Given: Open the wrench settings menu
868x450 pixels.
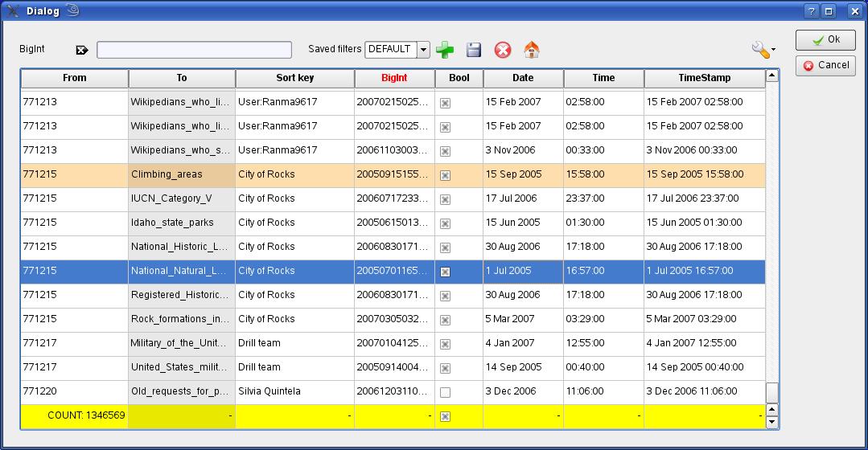Looking at the screenshot, I should 763,50.
